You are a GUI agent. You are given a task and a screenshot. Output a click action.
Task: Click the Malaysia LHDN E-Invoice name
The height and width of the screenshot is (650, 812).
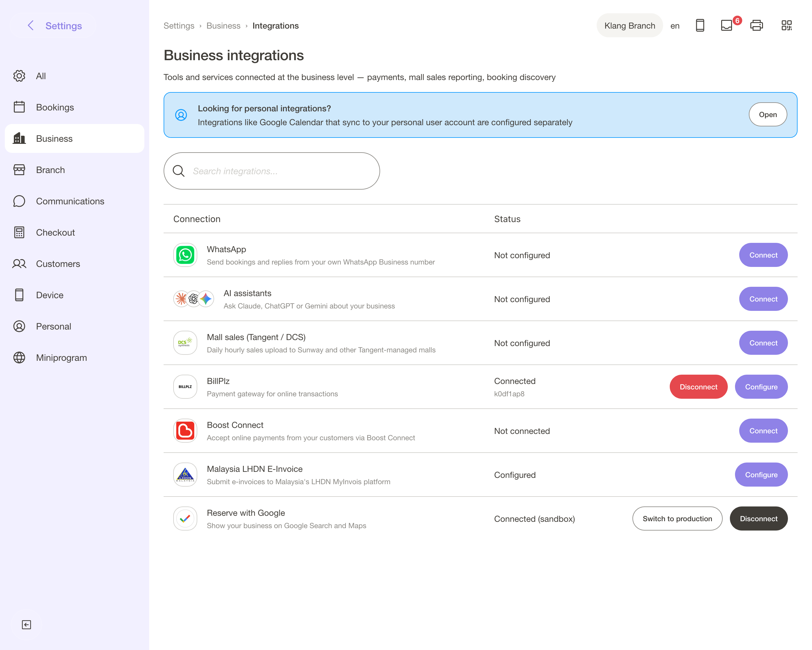pos(255,469)
